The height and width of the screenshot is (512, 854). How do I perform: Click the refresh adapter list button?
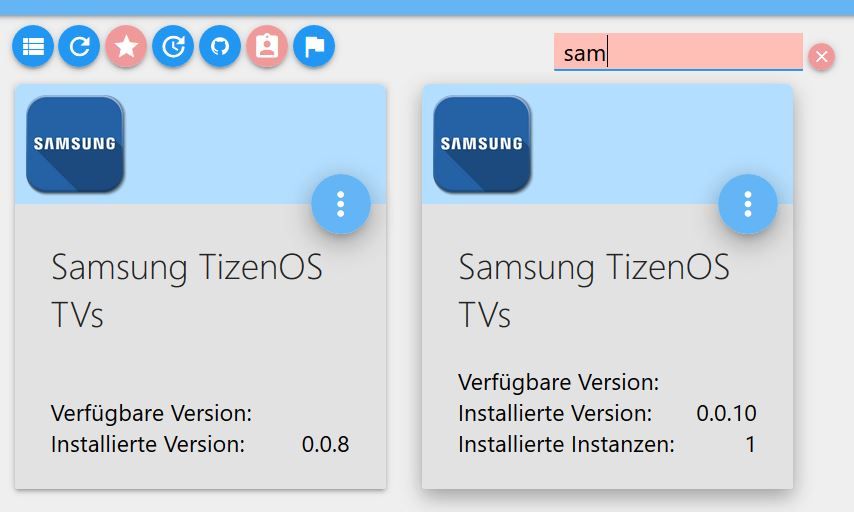coord(80,46)
